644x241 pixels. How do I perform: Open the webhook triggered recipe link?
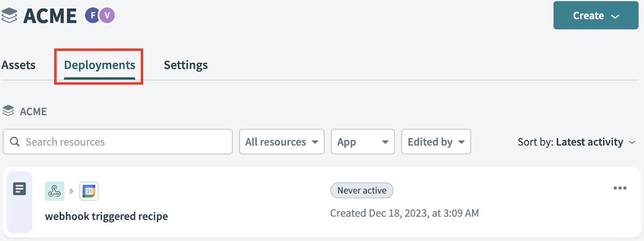point(107,216)
